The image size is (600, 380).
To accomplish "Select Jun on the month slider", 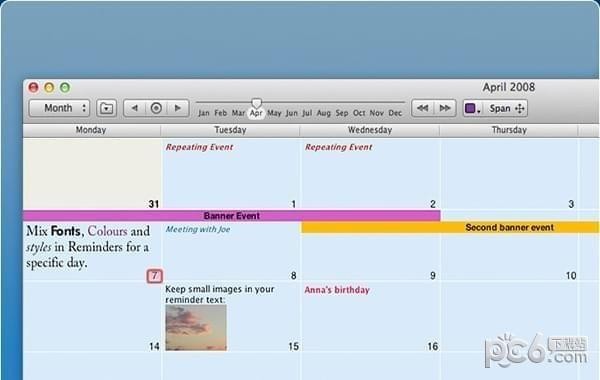I will coord(292,113).
